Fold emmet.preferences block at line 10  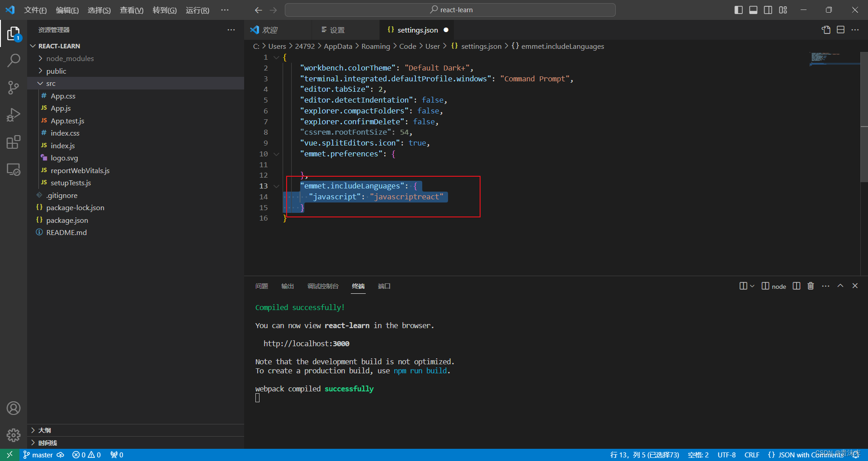pos(276,154)
